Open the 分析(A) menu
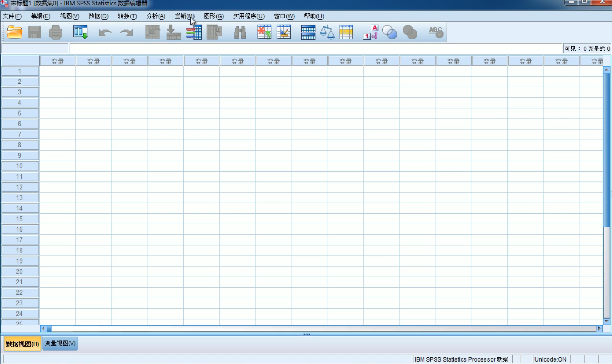This screenshot has width=612, height=364. click(x=155, y=16)
